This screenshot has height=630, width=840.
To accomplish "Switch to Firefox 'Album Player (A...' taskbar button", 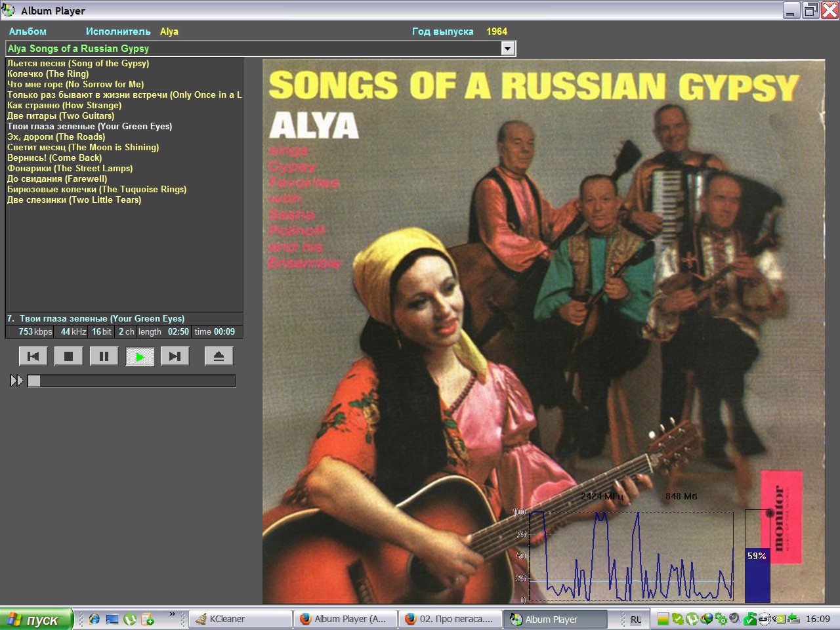I will click(345, 619).
